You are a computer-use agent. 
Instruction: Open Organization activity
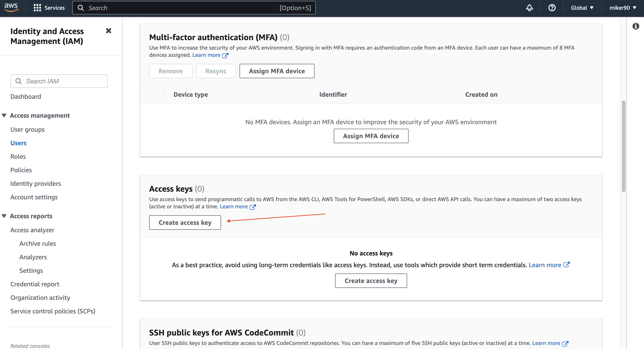tap(40, 297)
